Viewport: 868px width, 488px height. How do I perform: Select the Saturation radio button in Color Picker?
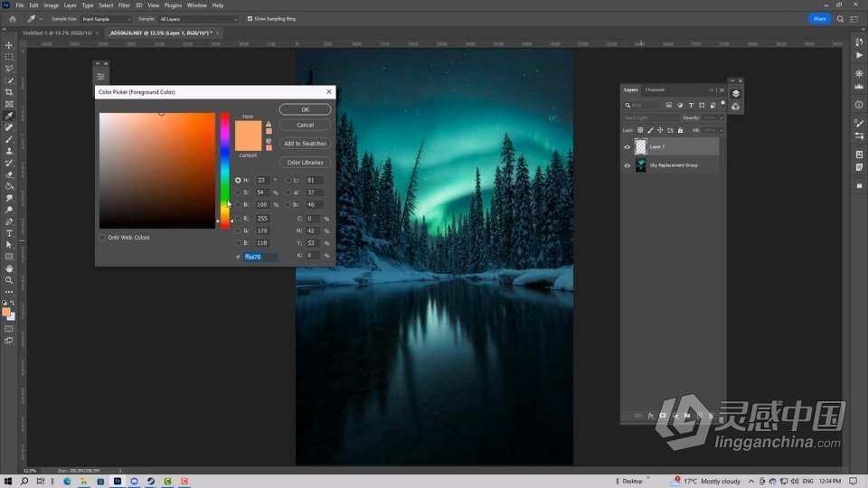tap(238, 192)
